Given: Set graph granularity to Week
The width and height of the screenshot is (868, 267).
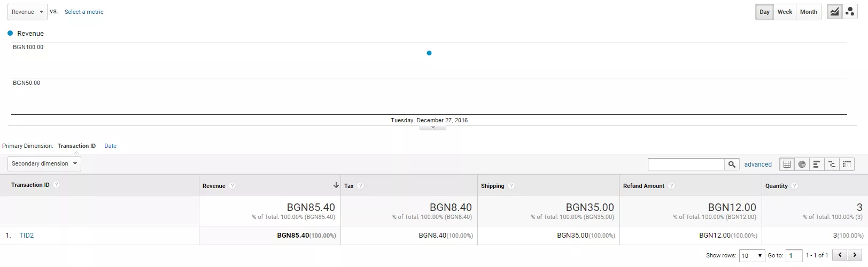Looking at the screenshot, I should click(785, 12).
